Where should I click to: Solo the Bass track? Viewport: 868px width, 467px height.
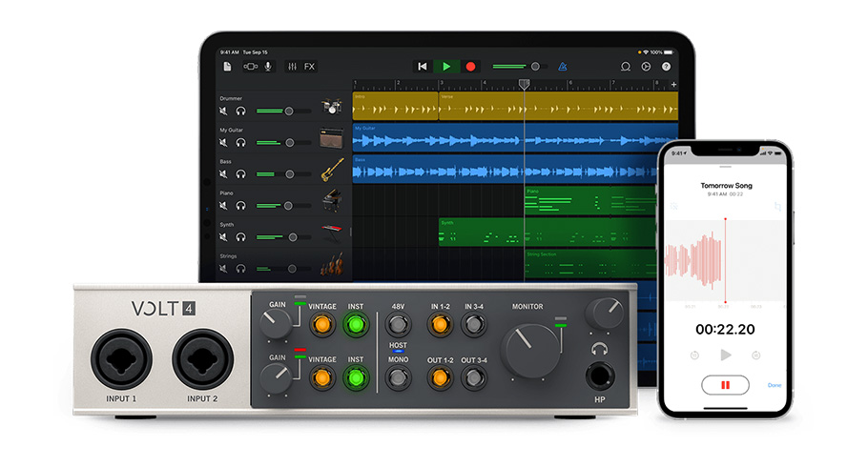tap(240, 174)
